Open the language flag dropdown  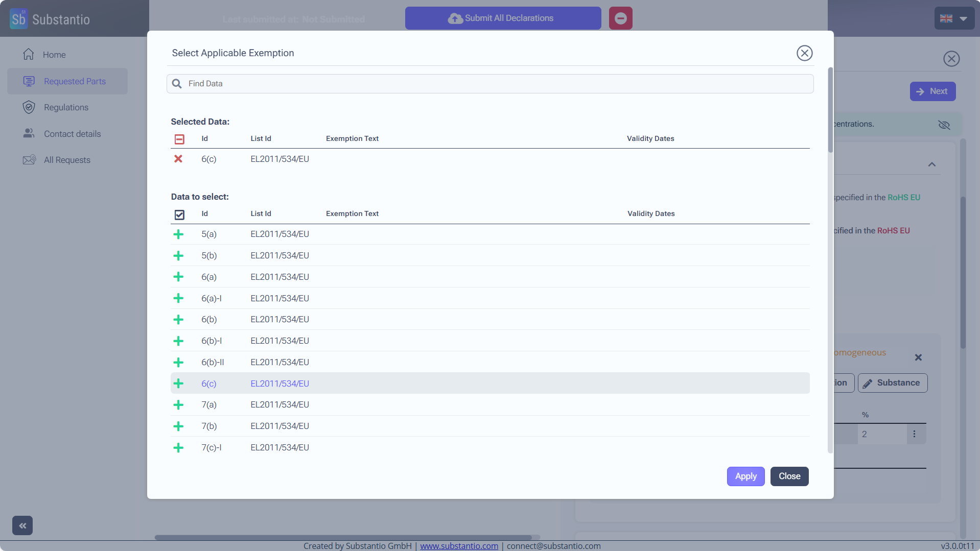[x=954, y=18]
